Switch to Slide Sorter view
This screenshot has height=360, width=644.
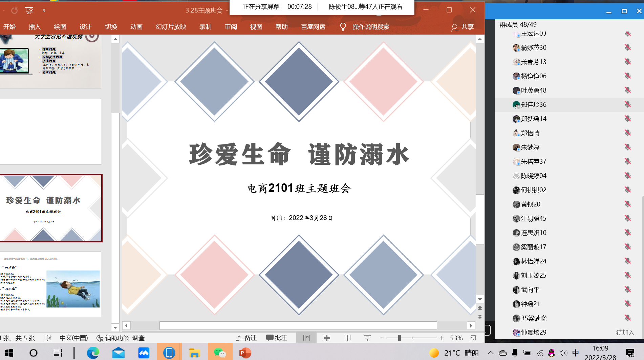click(327, 338)
